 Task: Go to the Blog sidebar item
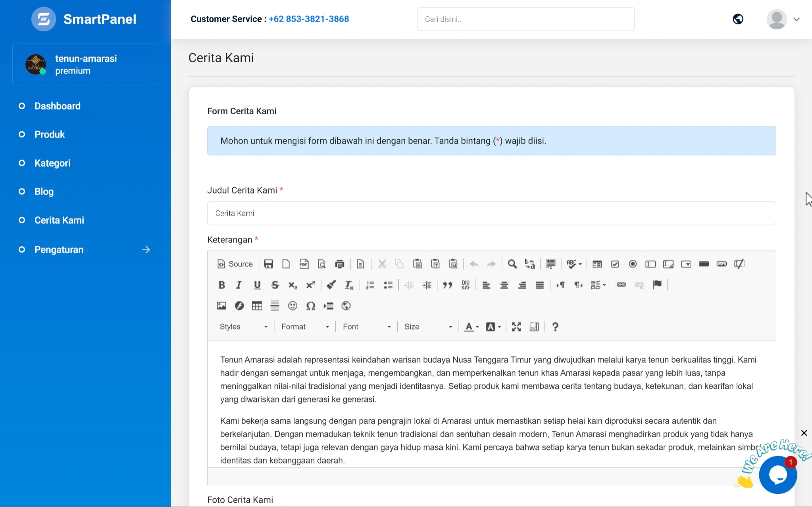point(44,192)
